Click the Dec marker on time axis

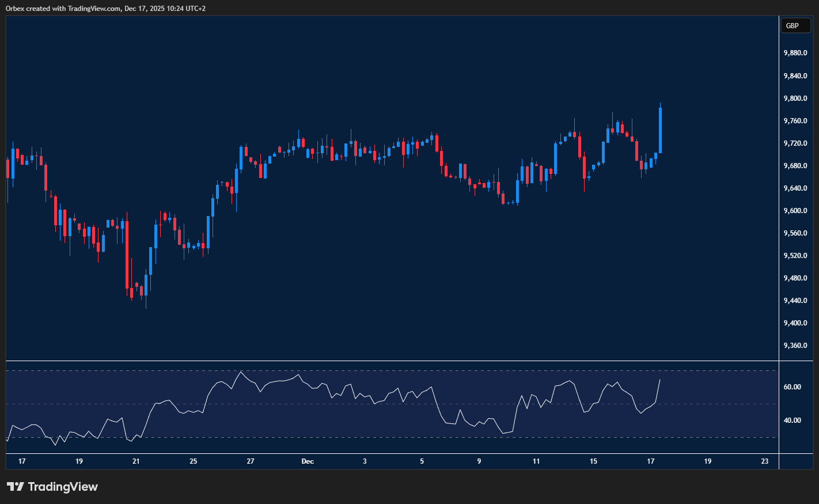[308, 461]
